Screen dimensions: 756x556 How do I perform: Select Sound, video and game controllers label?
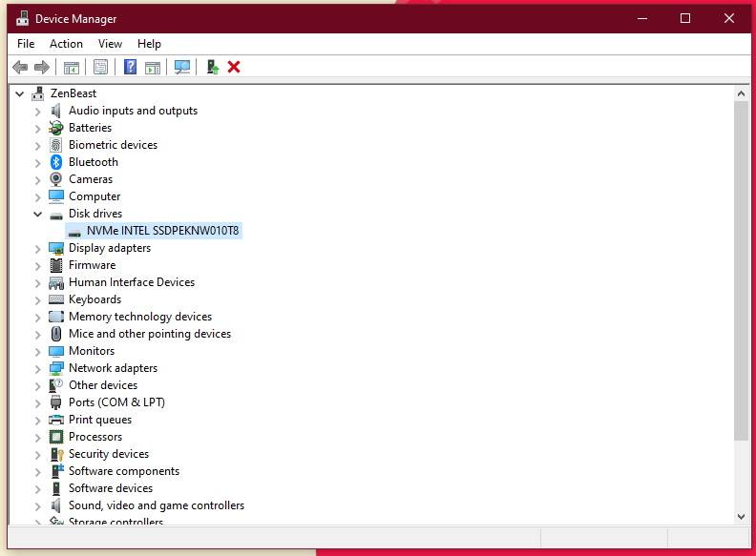157,505
